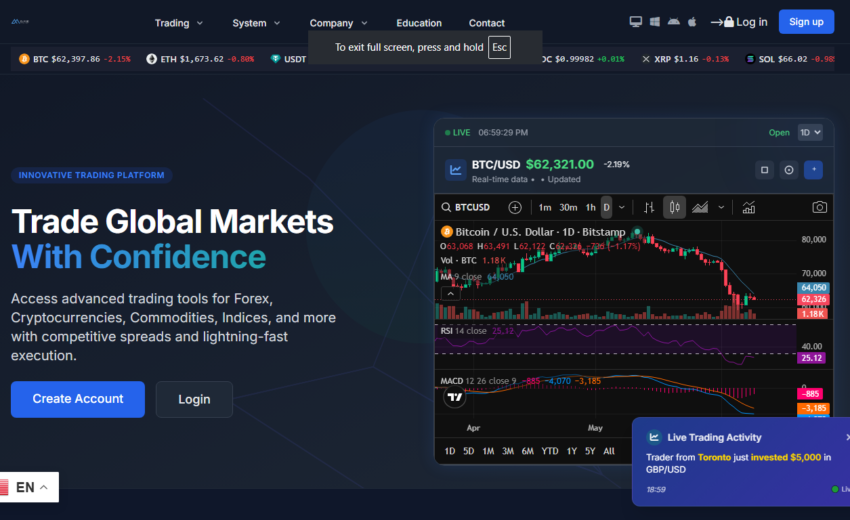This screenshot has width=850, height=520.
Task: Click the flag icon in language selector
Action: point(4,487)
